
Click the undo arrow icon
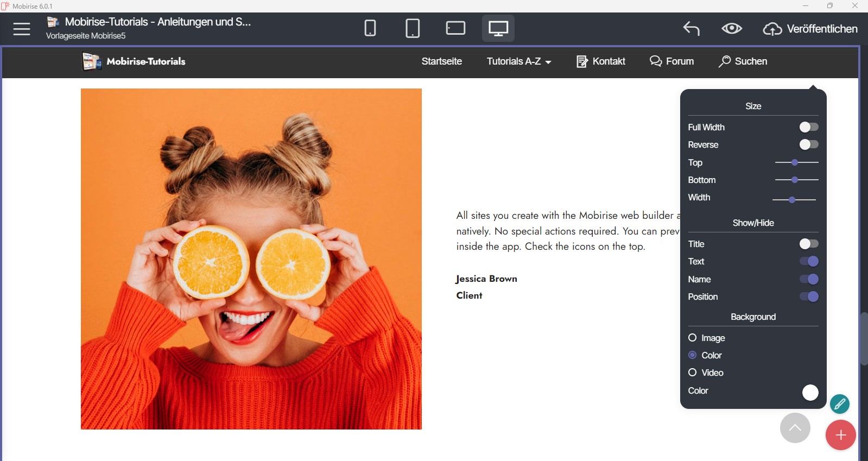pos(691,28)
